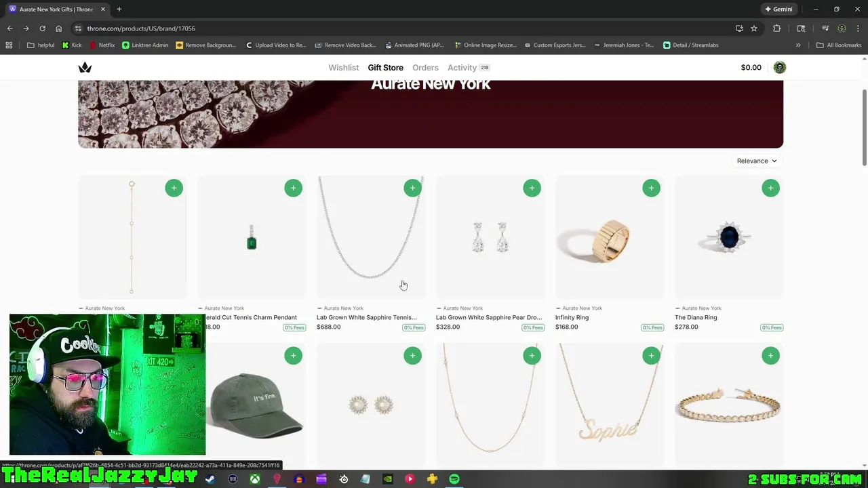The image size is (868, 488).
Task: Click the Throne crown logo
Action: point(85,67)
